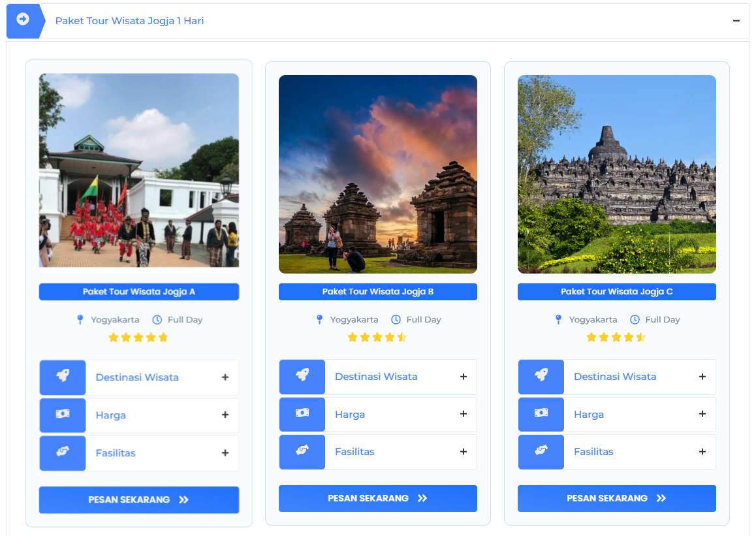Screen dimensions: 756x536
Task: Expand Harga plus sign in Jogja B
Action: click(x=464, y=414)
